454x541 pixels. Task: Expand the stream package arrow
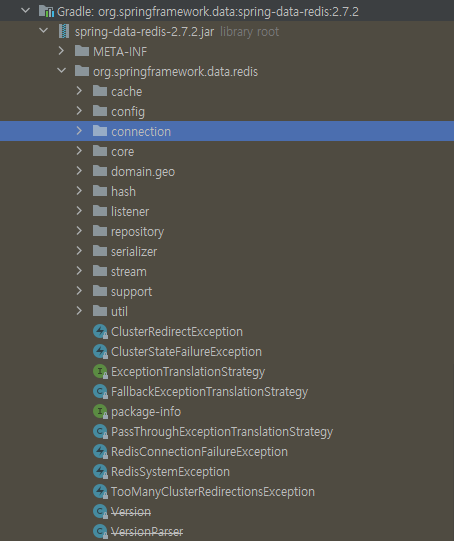point(79,271)
